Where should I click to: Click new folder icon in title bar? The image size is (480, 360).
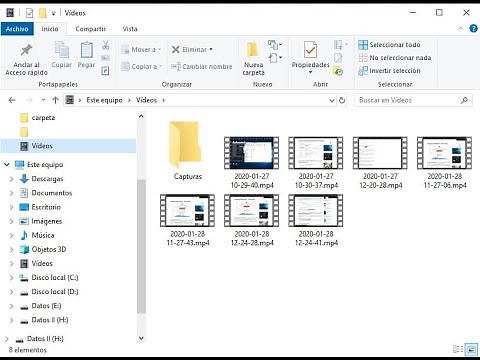(43, 13)
